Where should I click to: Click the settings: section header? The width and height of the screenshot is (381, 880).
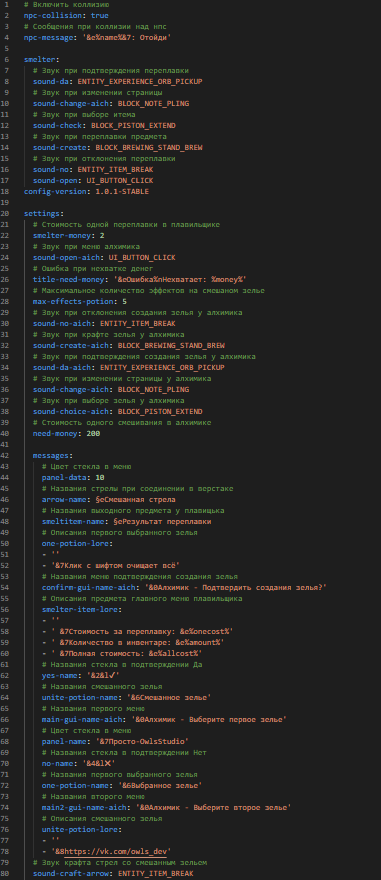coord(44,213)
